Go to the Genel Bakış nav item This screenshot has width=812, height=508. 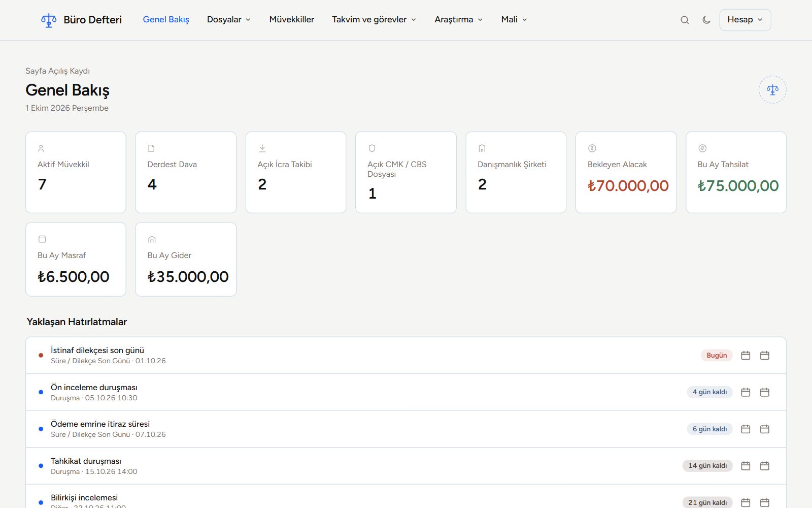(166, 19)
